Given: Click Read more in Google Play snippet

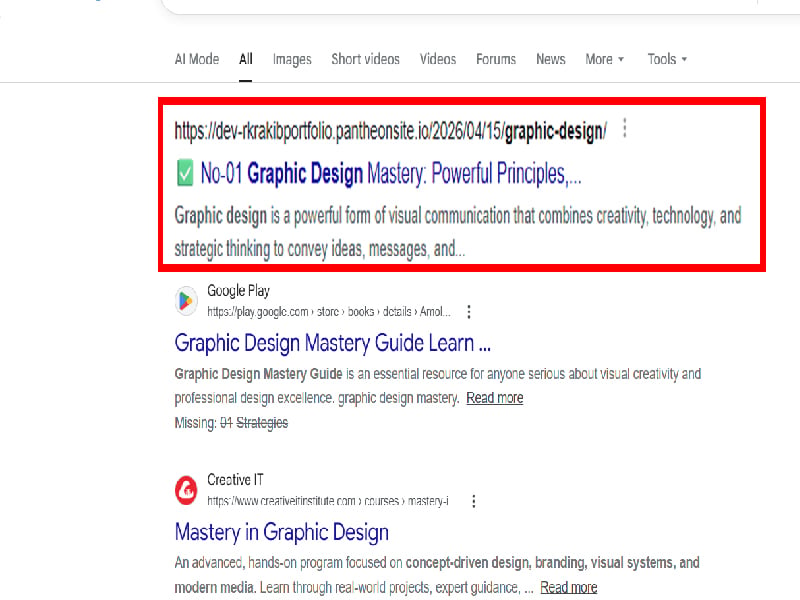Looking at the screenshot, I should click(494, 398).
